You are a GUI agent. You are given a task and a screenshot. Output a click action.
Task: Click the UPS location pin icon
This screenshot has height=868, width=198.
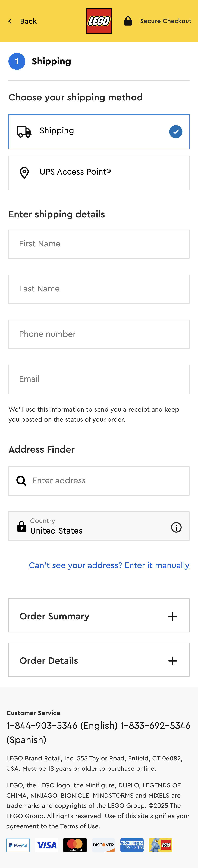(24, 173)
